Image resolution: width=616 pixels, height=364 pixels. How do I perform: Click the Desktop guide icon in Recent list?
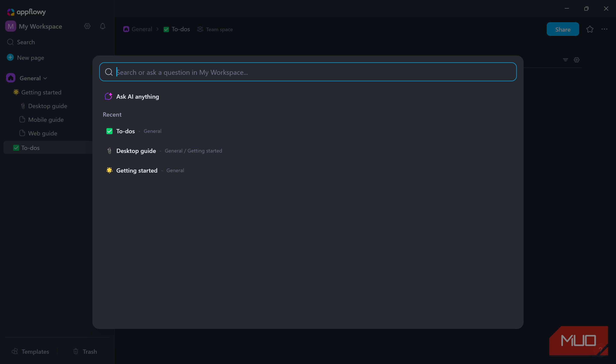tap(110, 151)
